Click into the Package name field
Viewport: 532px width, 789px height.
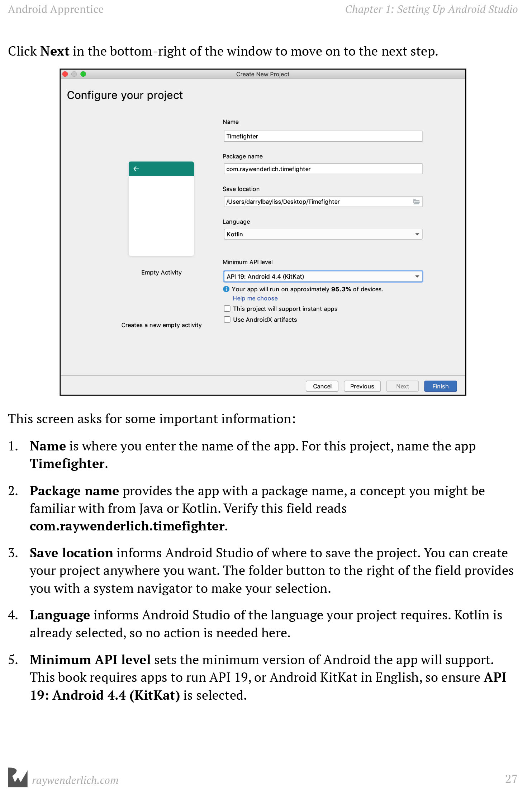click(x=323, y=169)
